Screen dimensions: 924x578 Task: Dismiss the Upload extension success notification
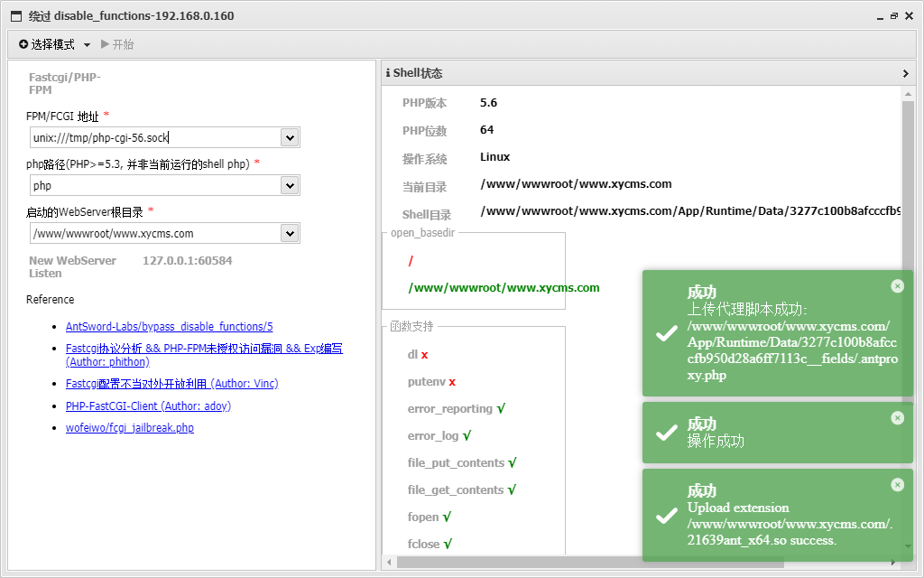pyautogui.click(x=898, y=485)
